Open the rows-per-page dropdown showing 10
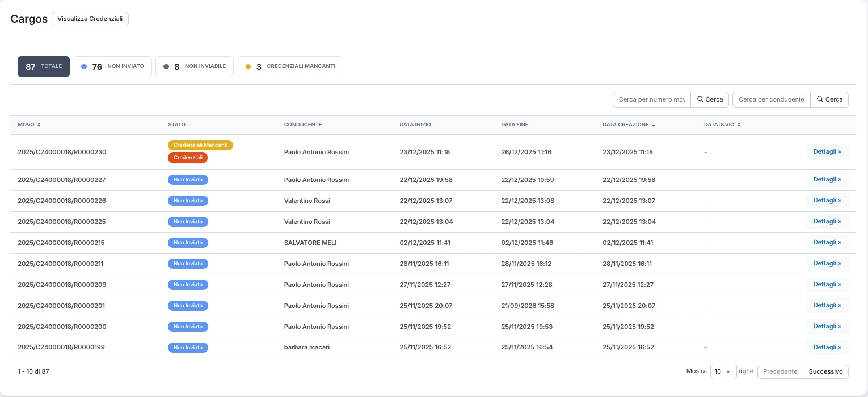Viewport: 868px width, 397px height. [x=723, y=371]
